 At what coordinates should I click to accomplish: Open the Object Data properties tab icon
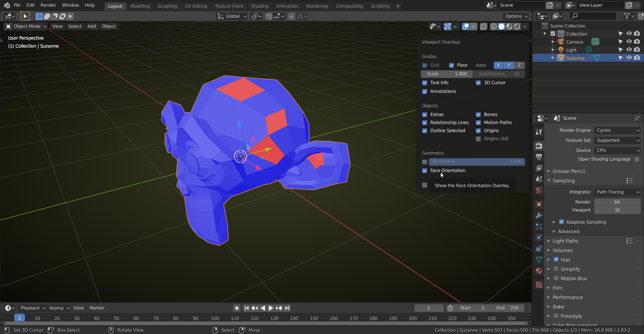[539, 260]
